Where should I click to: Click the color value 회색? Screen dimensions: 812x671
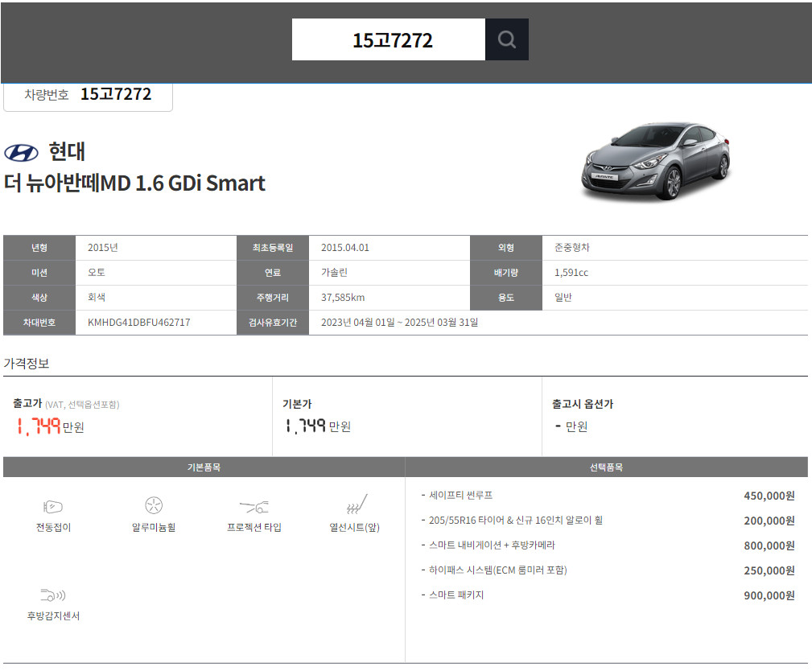pos(97,297)
